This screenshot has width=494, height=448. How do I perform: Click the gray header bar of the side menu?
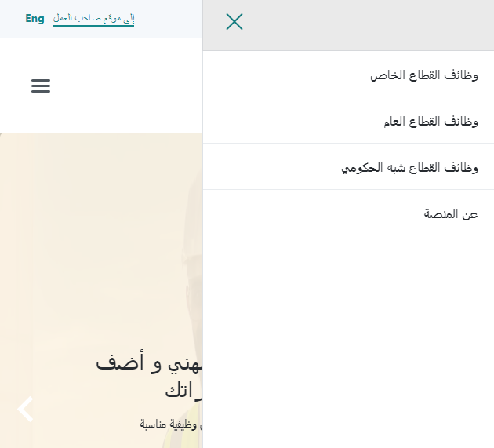[x=353, y=24]
